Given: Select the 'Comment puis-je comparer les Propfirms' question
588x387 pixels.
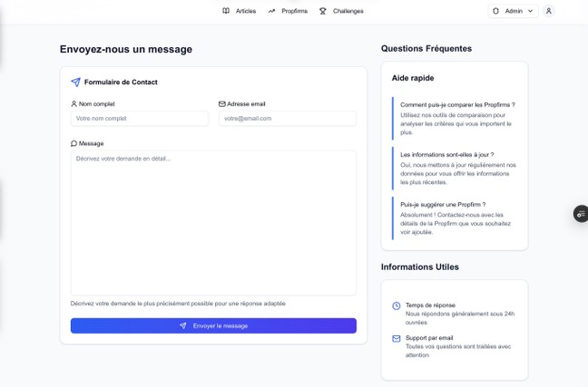Looking at the screenshot, I should [457, 105].
